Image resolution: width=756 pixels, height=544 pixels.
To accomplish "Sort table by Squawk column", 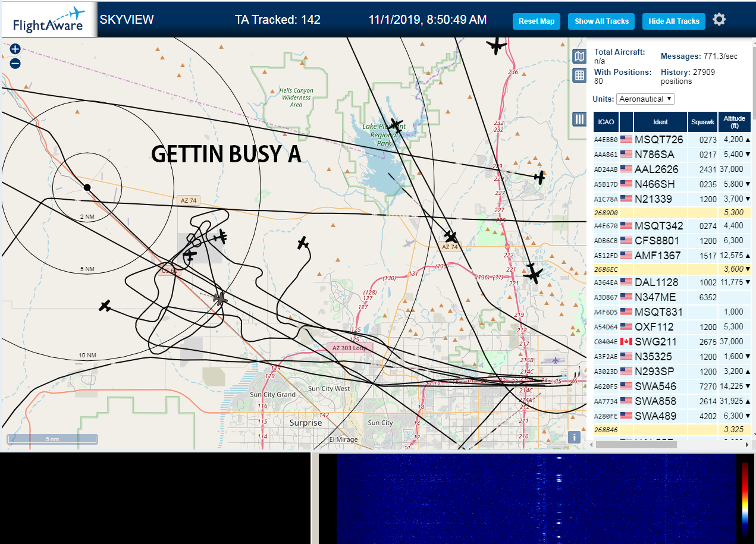I will pos(702,122).
